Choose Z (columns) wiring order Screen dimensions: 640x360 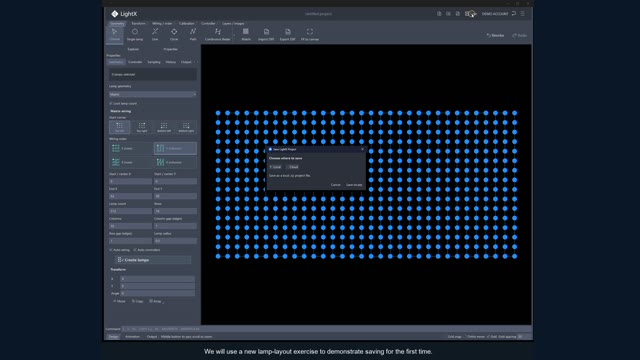175,162
